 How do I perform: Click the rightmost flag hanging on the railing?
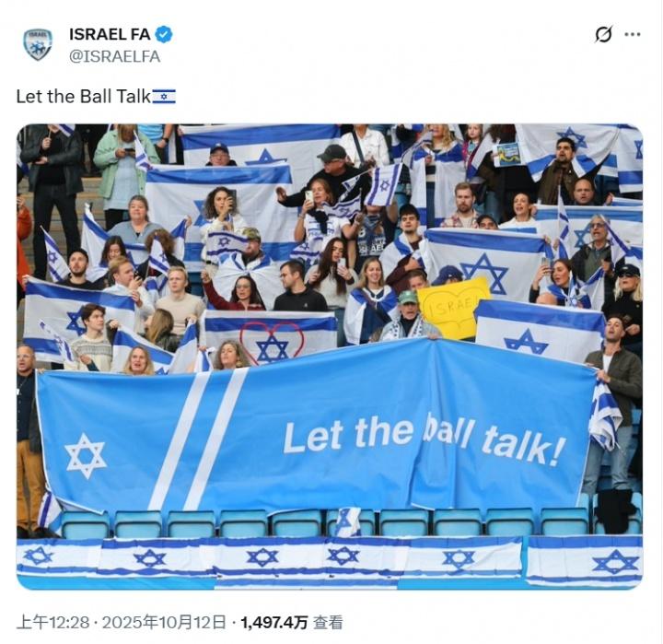(586, 561)
